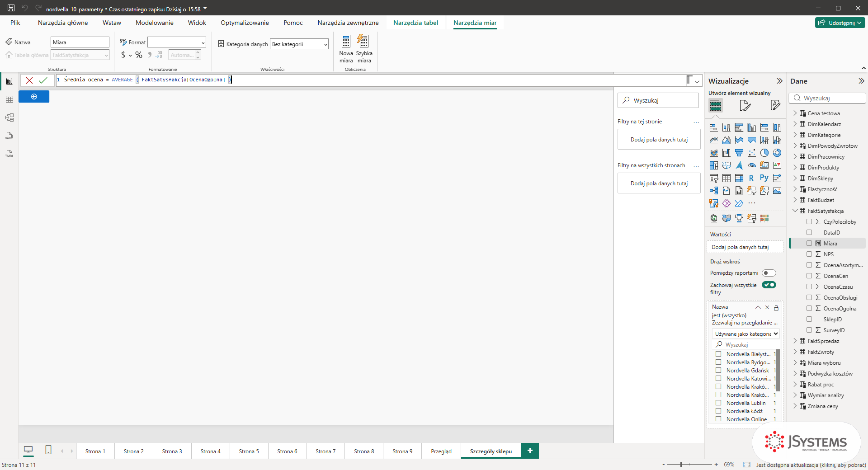Switch to Narzędzia tabel tab
This screenshot has width=868, height=470.
(x=415, y=23)
